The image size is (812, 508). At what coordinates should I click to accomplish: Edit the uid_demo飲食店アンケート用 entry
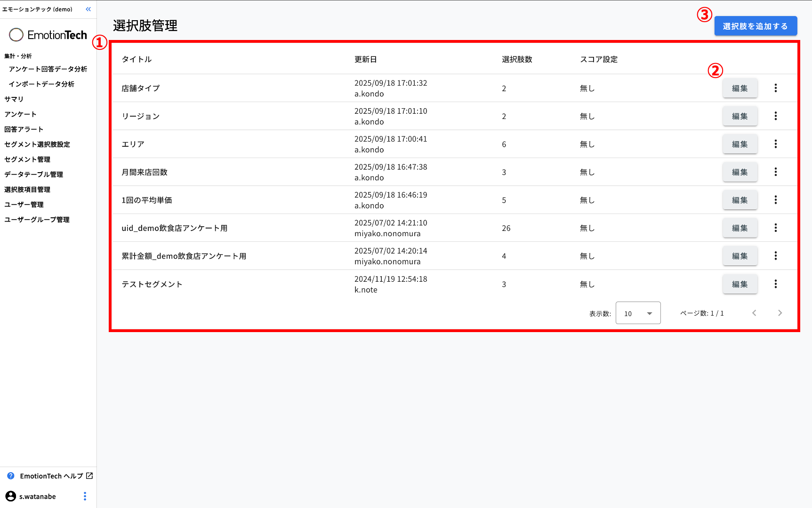740,228
